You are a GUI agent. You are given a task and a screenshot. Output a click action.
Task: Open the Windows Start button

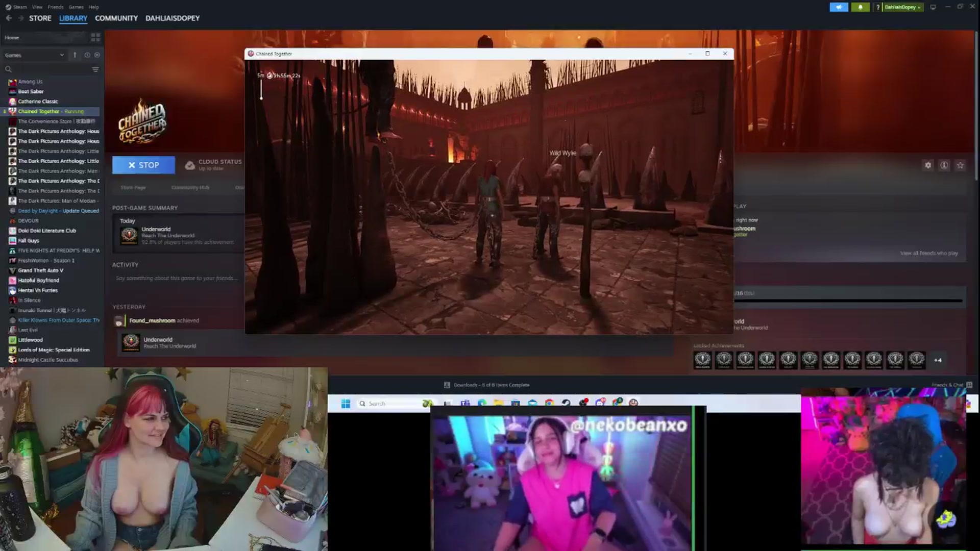tap(346, 404)
